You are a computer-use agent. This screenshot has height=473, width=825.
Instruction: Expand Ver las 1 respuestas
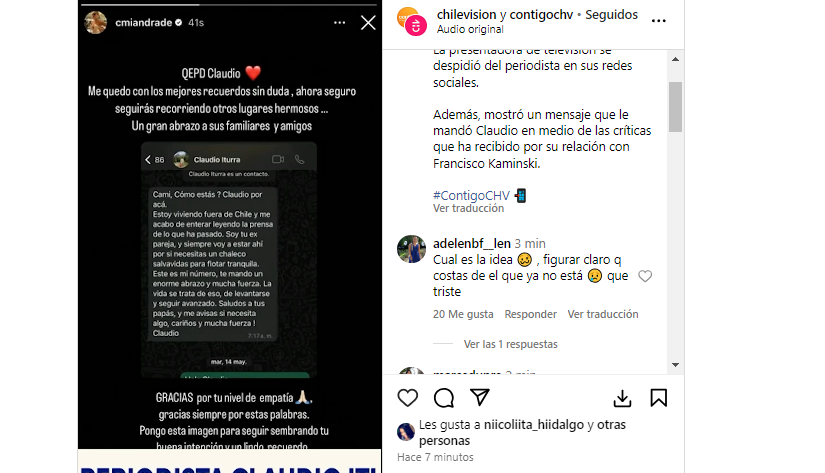tap(510, 344)
